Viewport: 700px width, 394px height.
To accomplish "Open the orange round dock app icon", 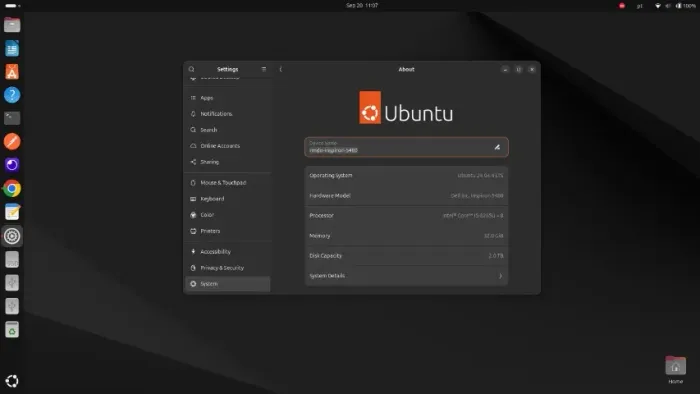I will 12,141.
